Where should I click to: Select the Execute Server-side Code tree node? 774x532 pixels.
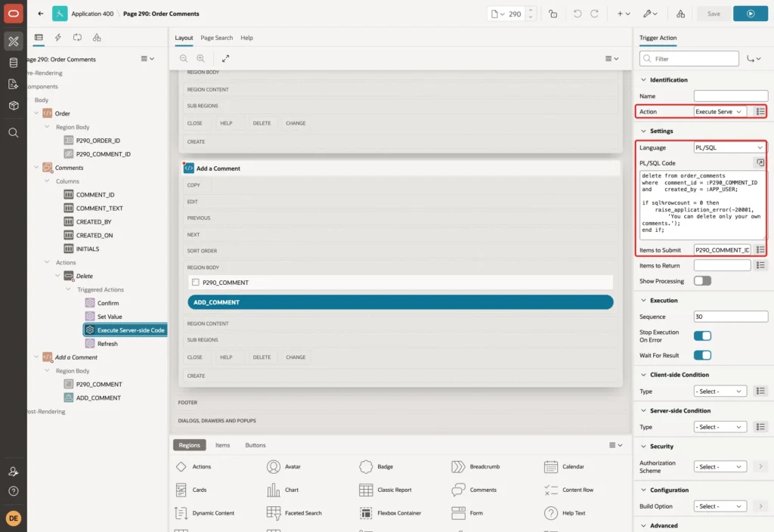tap(125, 330)
